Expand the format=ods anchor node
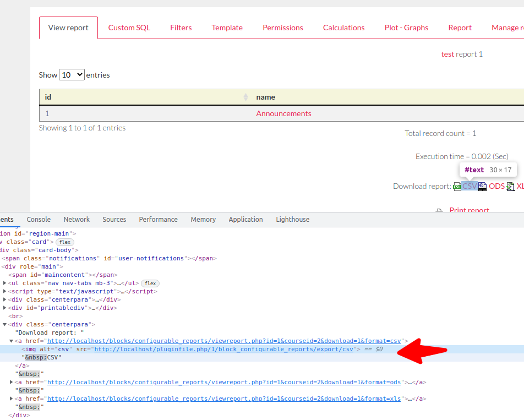Viewport: 524px width, 420px height. tap(12, 382)
